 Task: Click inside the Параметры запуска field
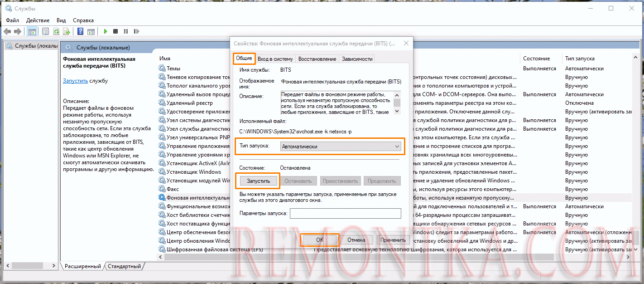point(345,213)
